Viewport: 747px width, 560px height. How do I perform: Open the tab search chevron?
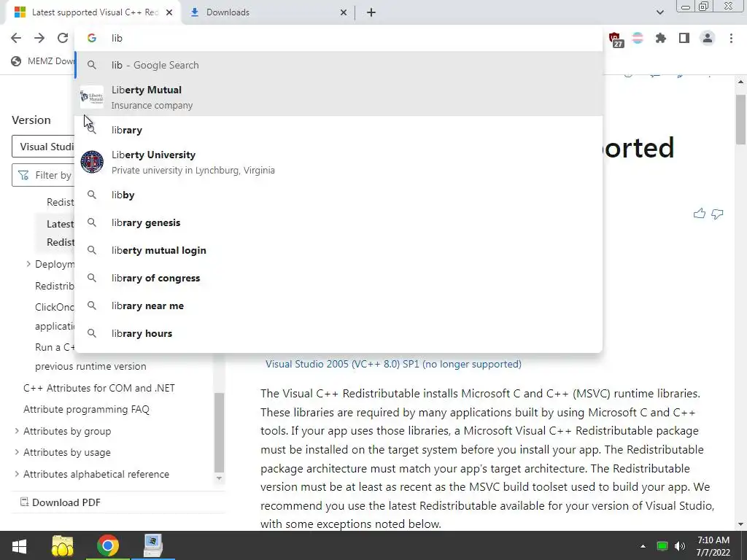pyautogui.click(x=659, y=12)
